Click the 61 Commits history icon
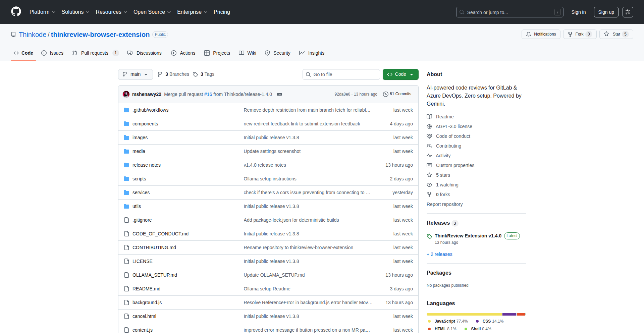 pos(386,94)
